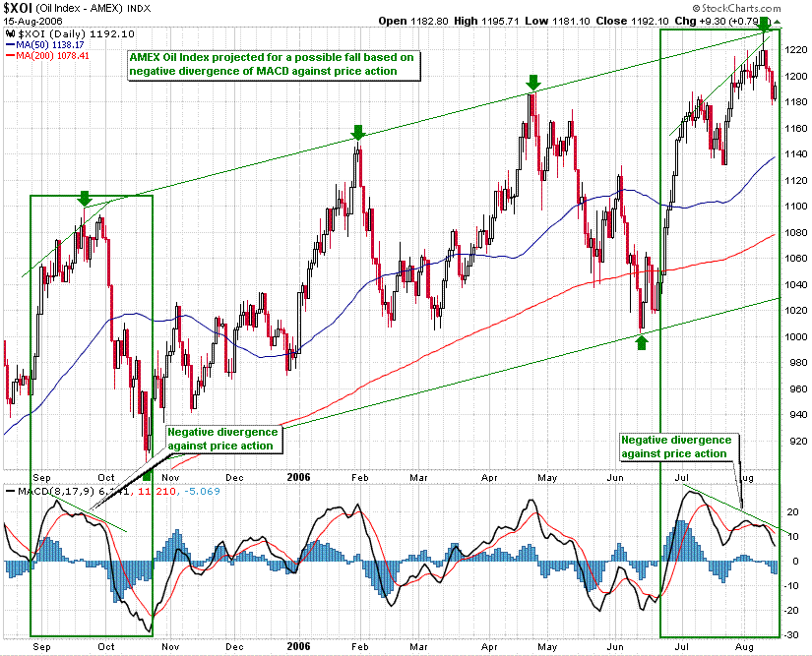Click the MACD axis label -30
This screenshot has width=812, height=656.
pos(791,634)
